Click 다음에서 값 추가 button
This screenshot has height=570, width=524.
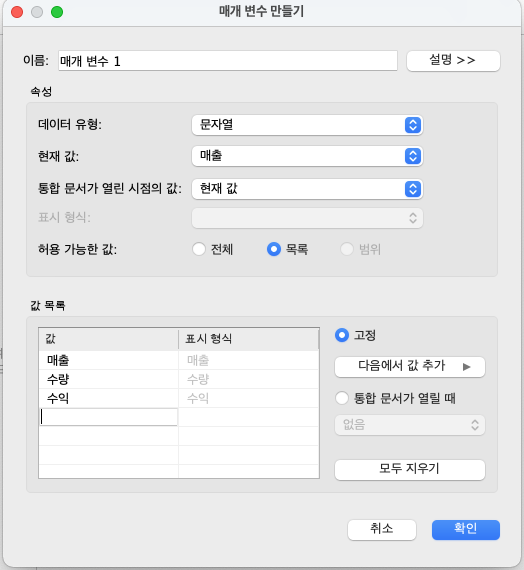click(x=409, y=367)
